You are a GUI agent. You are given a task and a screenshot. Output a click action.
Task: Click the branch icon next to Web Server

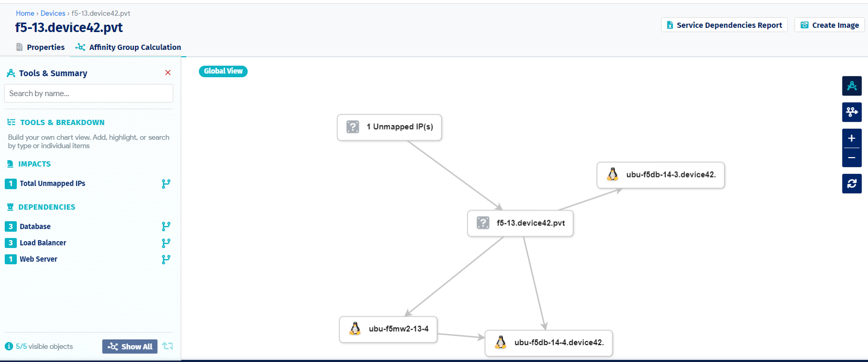click(166, 260)
